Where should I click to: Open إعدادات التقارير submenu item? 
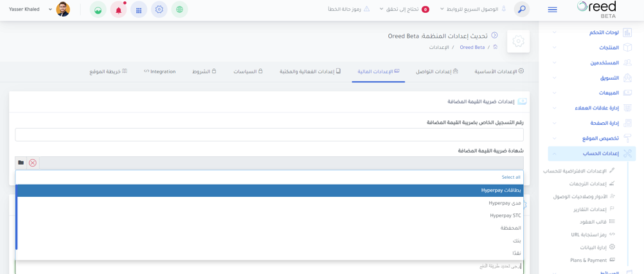(594, 209)
